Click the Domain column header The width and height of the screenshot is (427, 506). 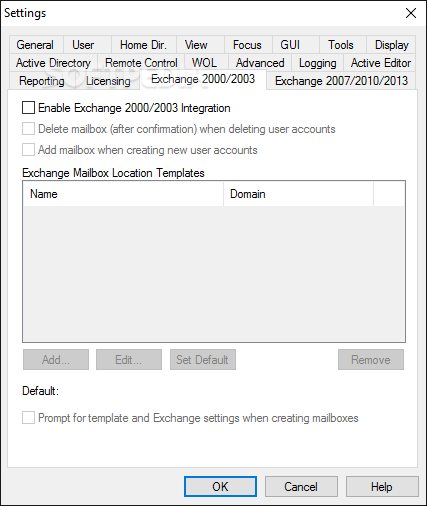(x=298, y=194)
